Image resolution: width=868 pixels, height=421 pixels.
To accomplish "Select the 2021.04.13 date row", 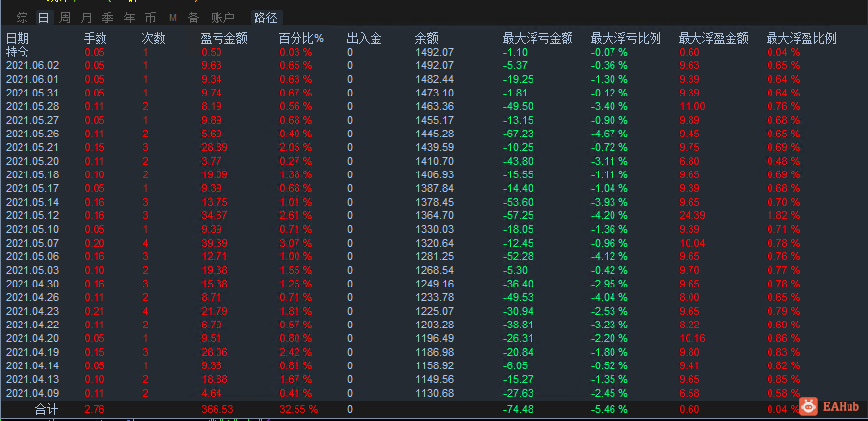I will [31, 379].
